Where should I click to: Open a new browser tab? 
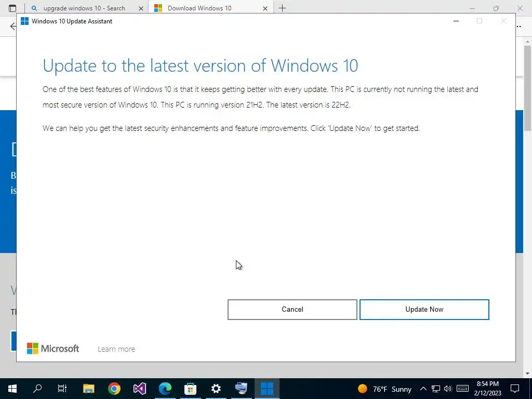pos(282,8)
